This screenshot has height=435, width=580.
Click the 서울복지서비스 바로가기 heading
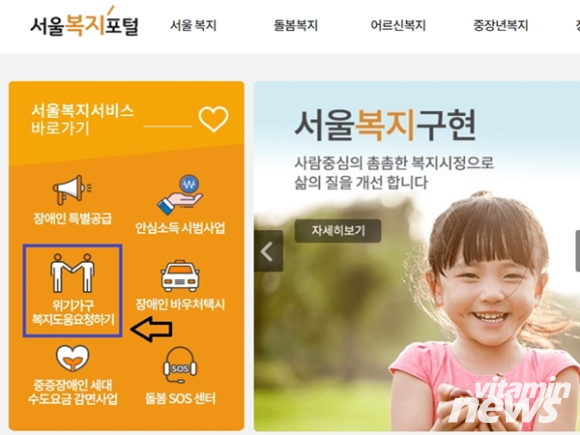(82, 119)
